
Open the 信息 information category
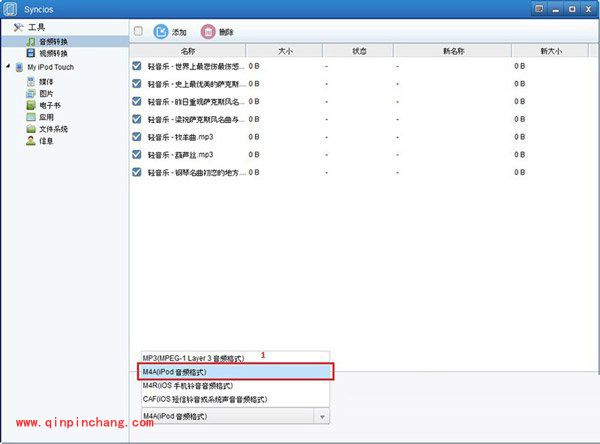[x=46, y=141]
